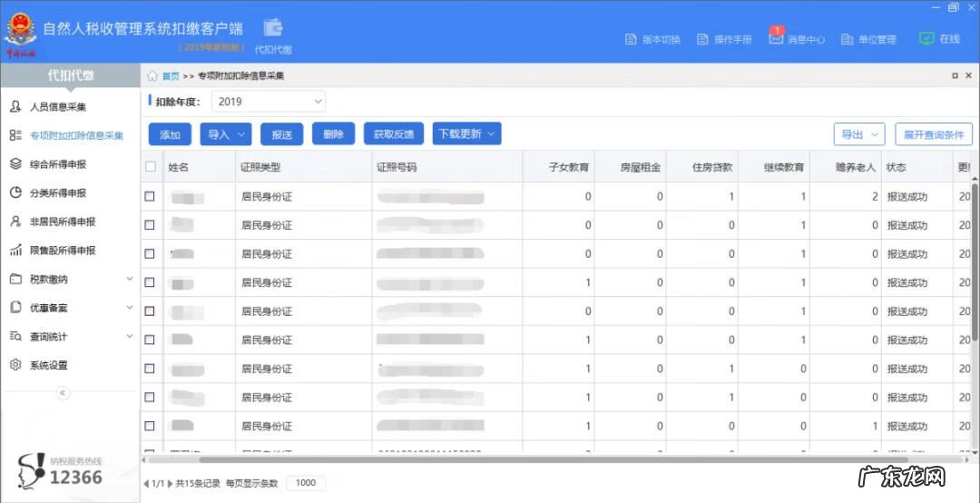Click the 限售股所得申报 chart icon
The width and height of the screenshot is (980, 503).
15,251
